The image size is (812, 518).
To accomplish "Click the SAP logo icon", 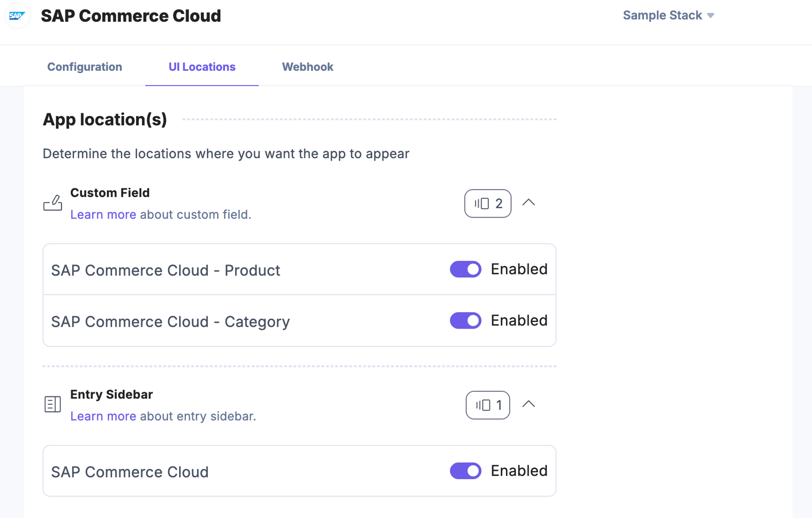I will pyautogui.click(x=17, y=16).
